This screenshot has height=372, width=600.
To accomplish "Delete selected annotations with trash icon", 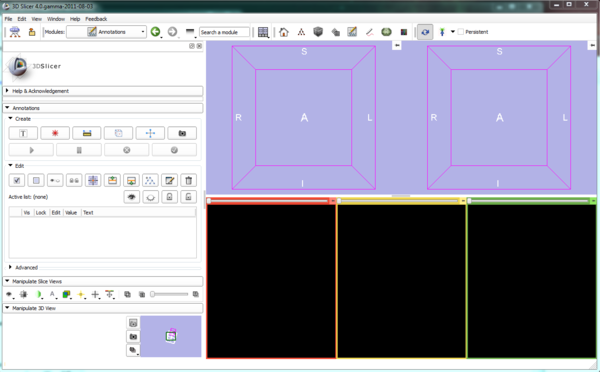I will tap(189, 180).
